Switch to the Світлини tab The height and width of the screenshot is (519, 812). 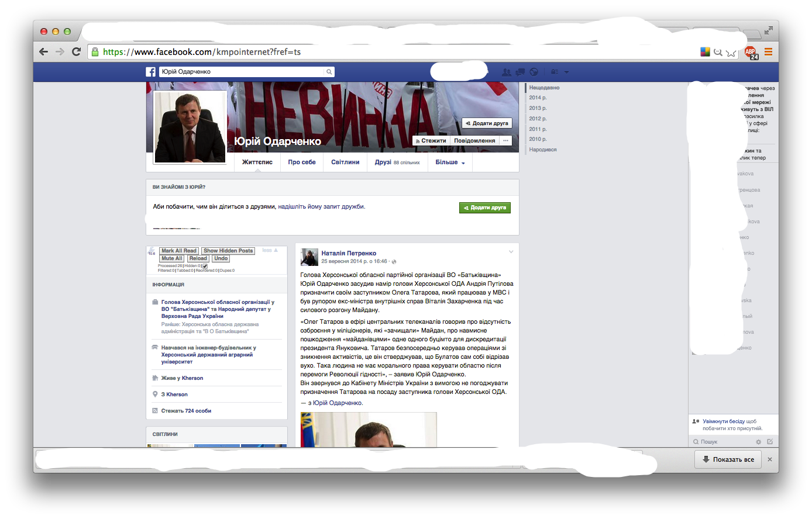(x=345, y=162)
